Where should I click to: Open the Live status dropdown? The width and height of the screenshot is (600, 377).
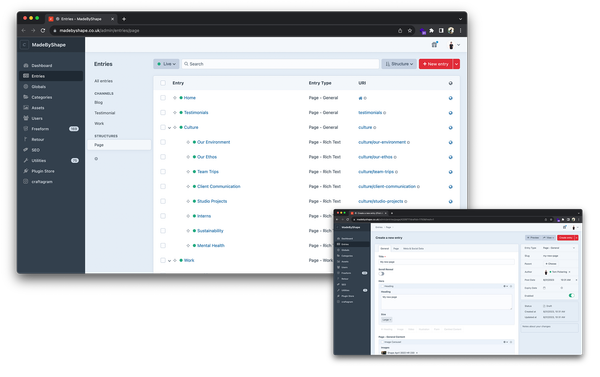pos(166,64)
